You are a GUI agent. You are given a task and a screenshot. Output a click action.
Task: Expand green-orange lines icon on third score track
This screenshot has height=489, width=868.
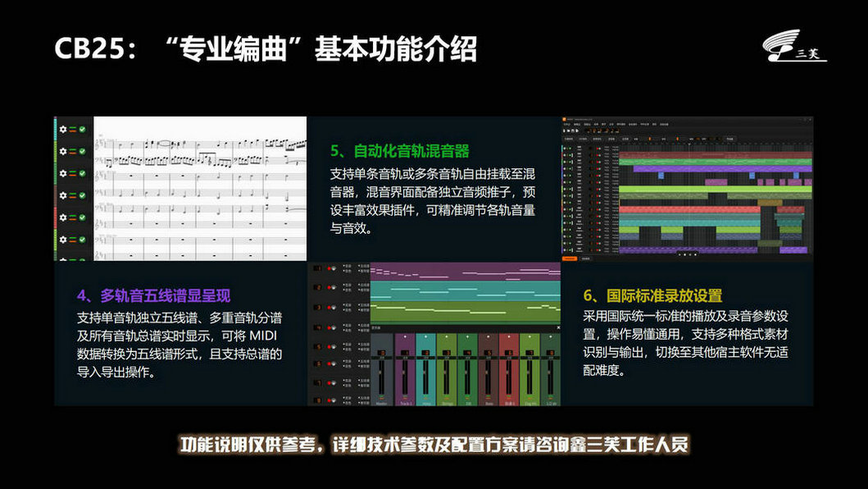72,174
